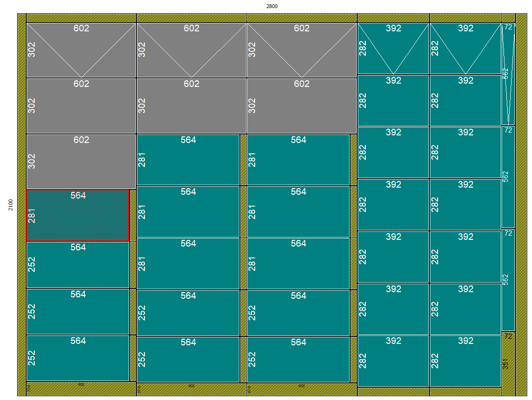
Task: Click the full-height hatched right edge trim strip
Action: 521,205
